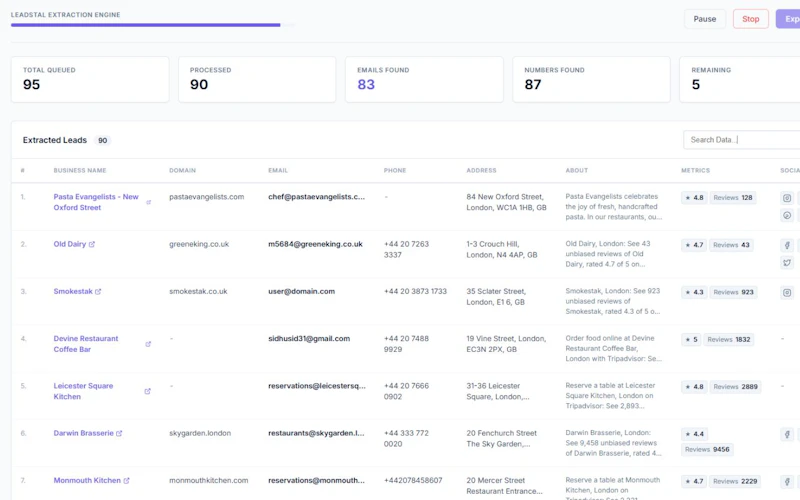Click the extraction progress bar

coord(153,24)
